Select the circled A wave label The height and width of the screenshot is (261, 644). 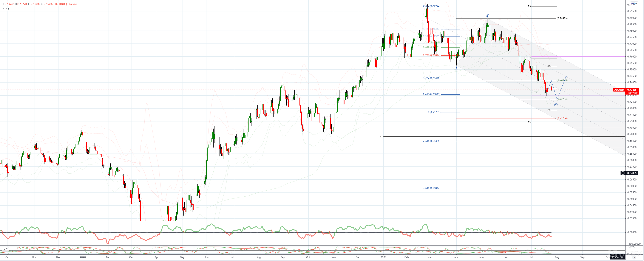[x=456, y=68]
